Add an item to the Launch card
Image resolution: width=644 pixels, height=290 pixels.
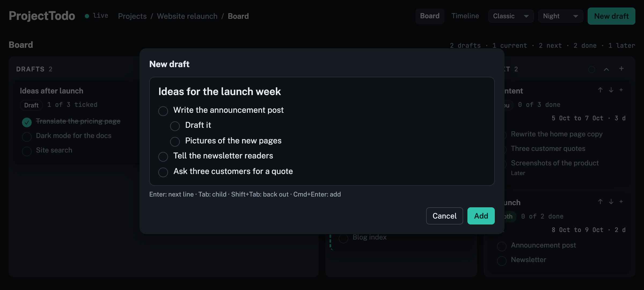621,202
